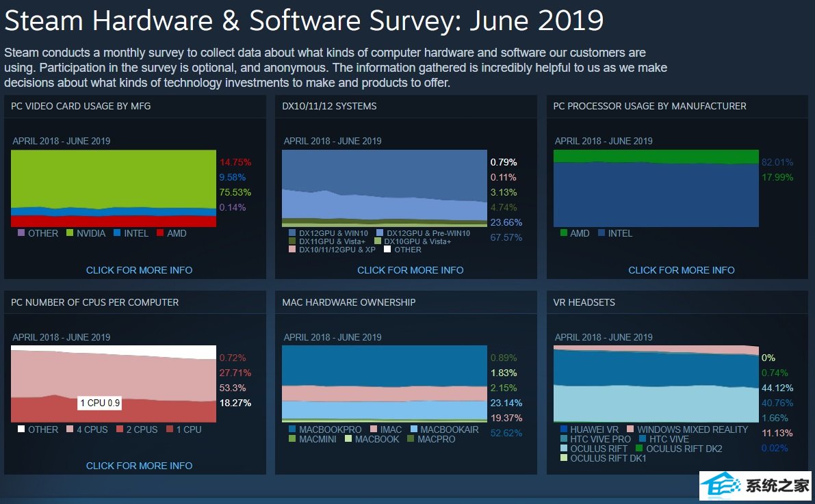Image resolution: width=815 pixels, height=504 pixels.
Task: Open more info for number of CPUs per computer
Action: click(x=140, y=466)
